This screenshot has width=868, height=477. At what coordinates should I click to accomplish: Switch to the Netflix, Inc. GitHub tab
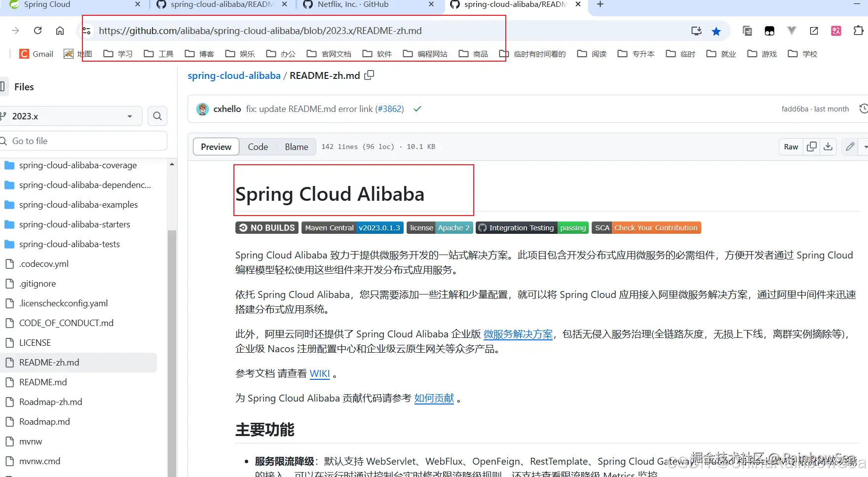pos(353,4)
